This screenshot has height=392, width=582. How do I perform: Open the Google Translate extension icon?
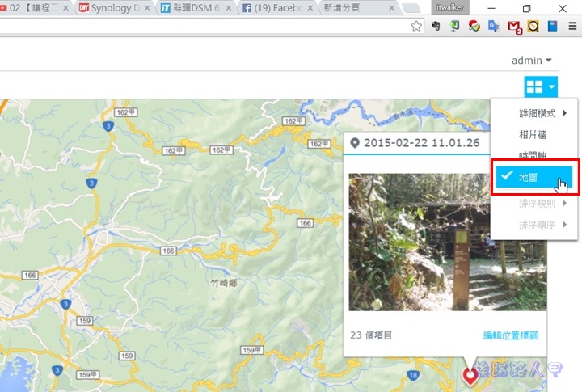[x=494, y=26]
